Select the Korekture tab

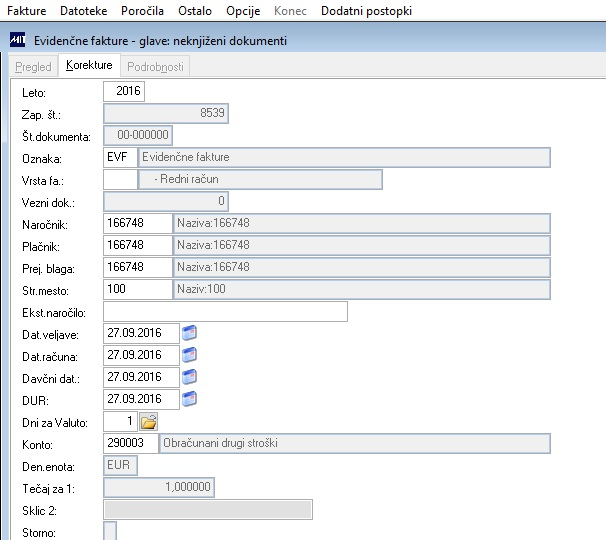click(89, 65)
